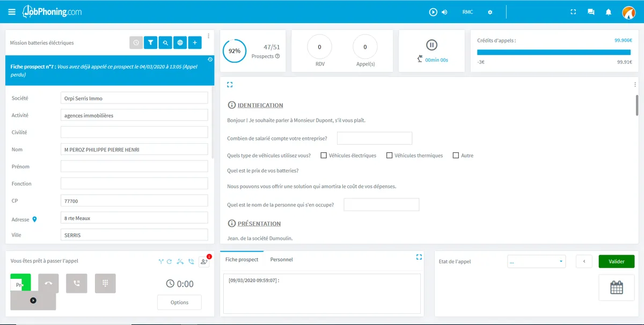Open the hamburger menu
644x325 pixels.
coord(12,12)
